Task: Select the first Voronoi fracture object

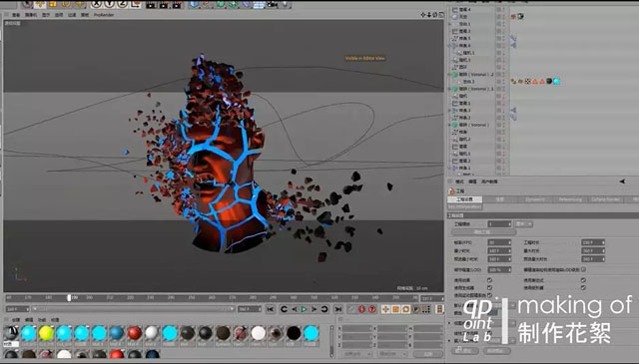Action: (472, 75)
